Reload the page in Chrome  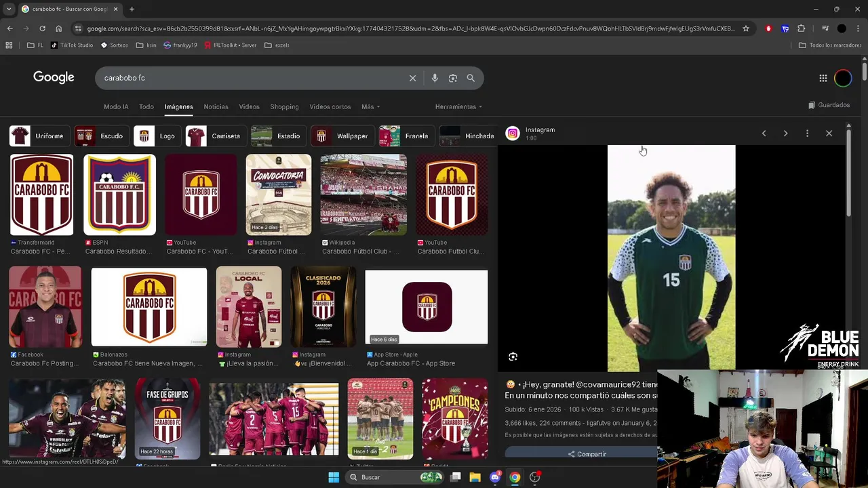pos(42,28)
